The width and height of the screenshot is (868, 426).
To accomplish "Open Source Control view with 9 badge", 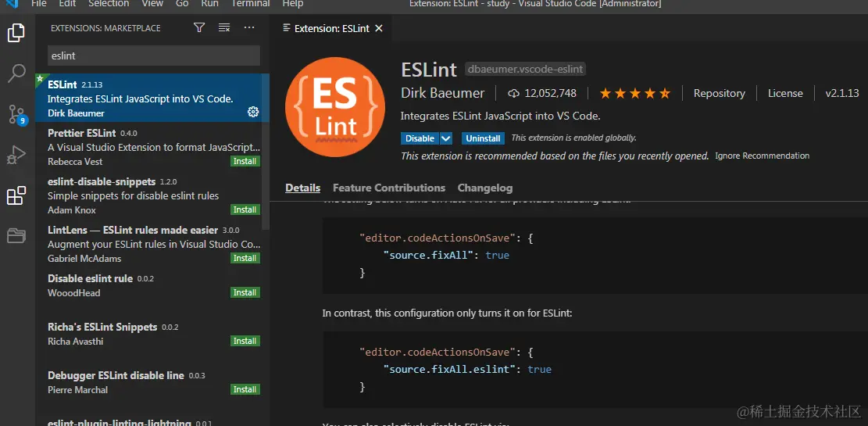I will [16, 114].
